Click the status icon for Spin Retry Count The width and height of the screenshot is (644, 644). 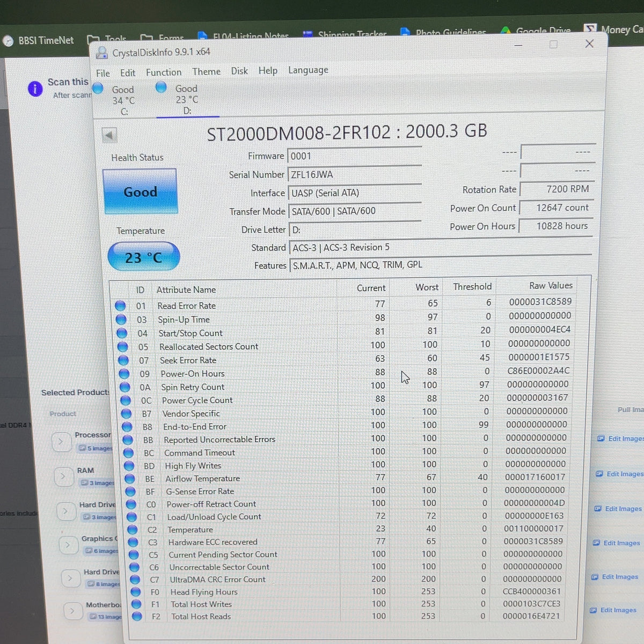click(x=125, y=387)
